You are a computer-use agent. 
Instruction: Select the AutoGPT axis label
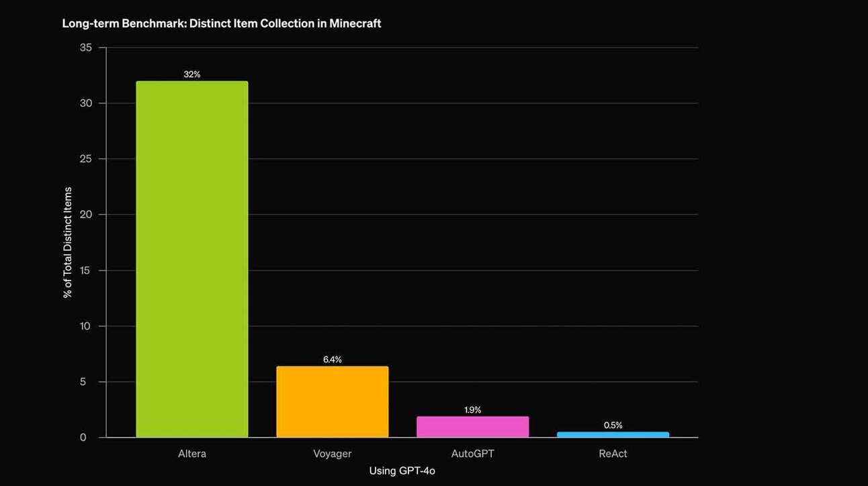pos(473,454)
